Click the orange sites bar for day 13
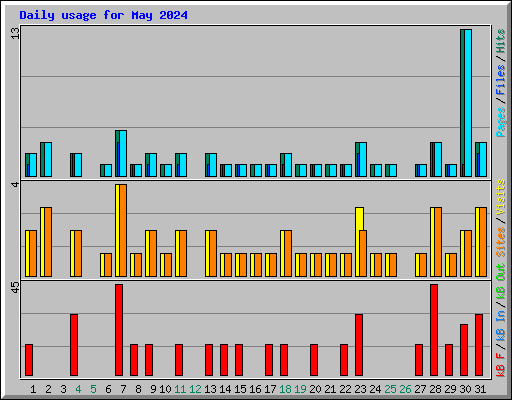The width and height of the screenshot is (512, 400). click(213, 253)
